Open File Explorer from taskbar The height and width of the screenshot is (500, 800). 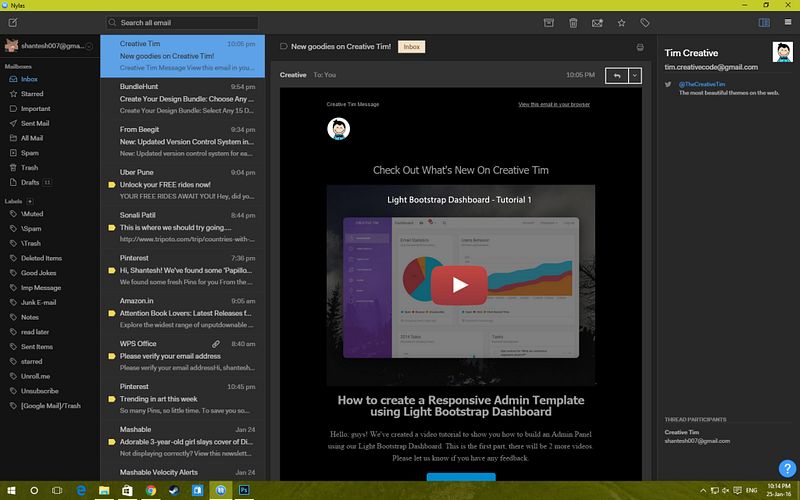104,490
